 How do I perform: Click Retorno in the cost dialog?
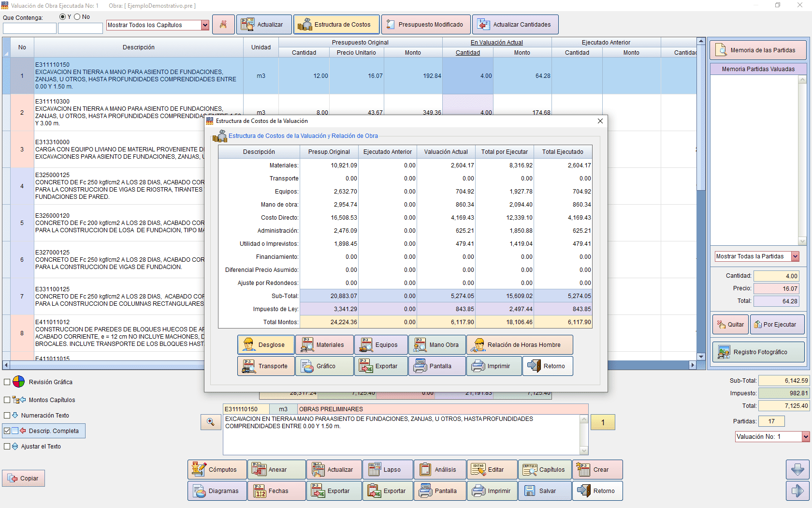point(548,366)
